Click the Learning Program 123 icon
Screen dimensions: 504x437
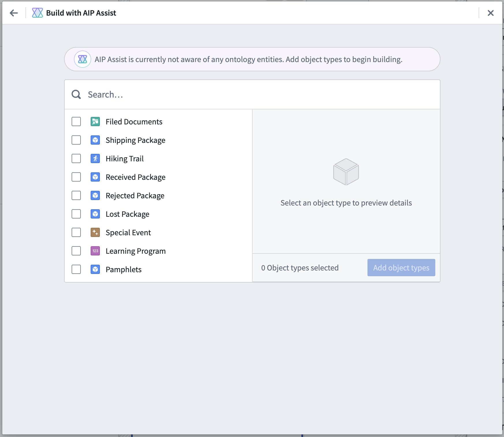(x=95, y=251)
